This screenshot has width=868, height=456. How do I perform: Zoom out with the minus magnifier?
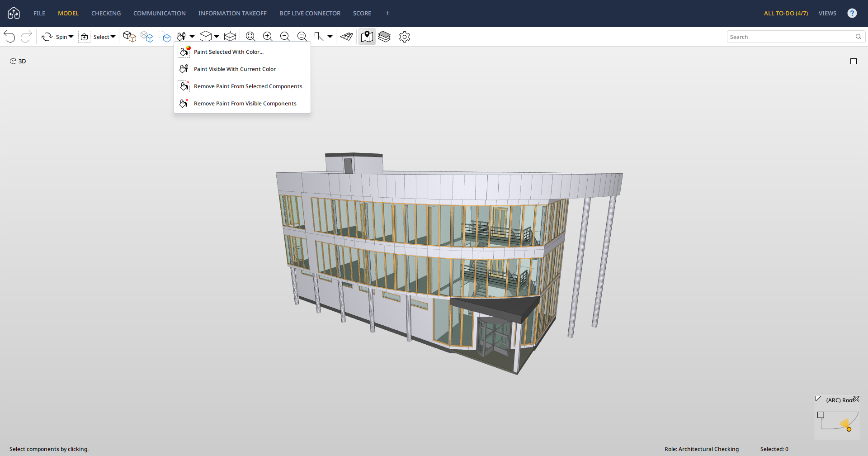coord(285,37)
